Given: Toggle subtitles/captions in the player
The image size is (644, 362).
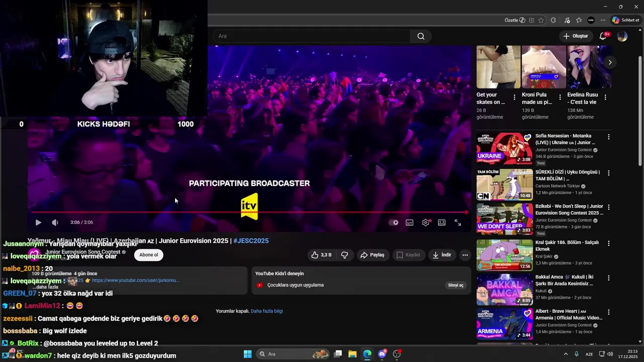Looking at the screenshot, I should pyautogui.click(x=410, y=222).
